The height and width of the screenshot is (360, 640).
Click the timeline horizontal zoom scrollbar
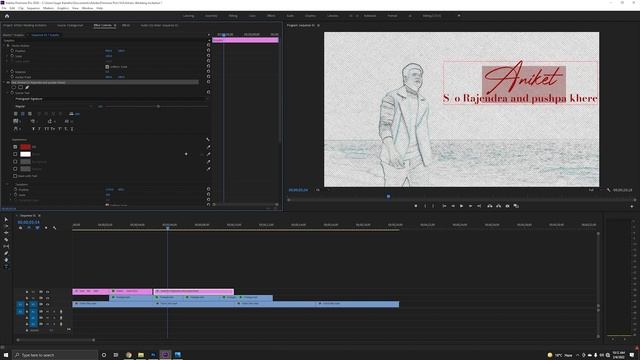point(56,340)
